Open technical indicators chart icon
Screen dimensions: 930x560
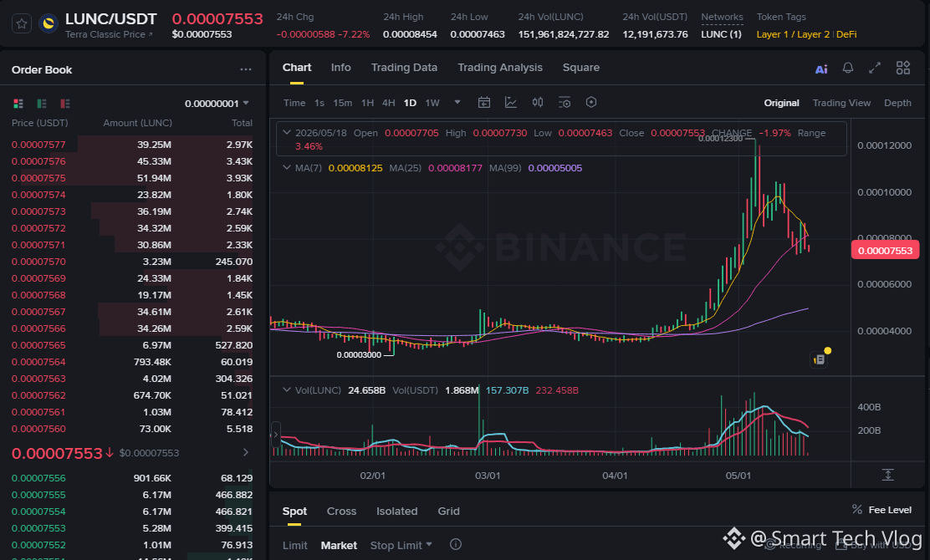511,103
